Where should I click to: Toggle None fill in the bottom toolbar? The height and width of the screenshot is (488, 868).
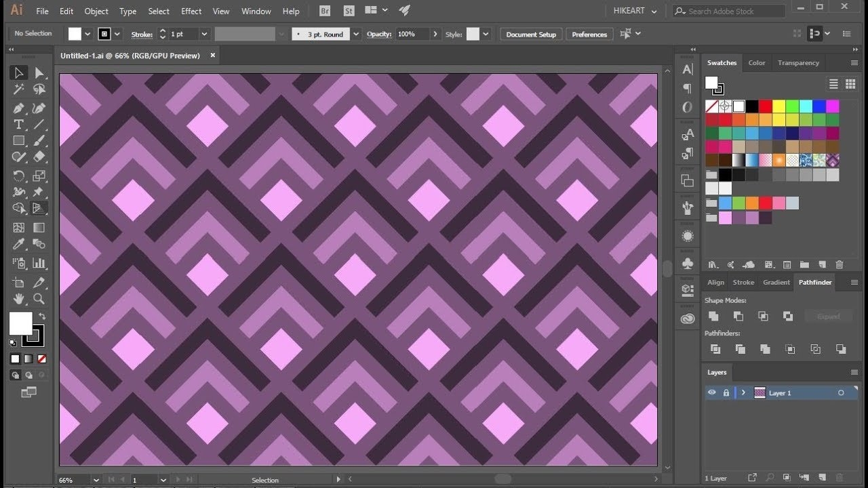pos(42,359)
